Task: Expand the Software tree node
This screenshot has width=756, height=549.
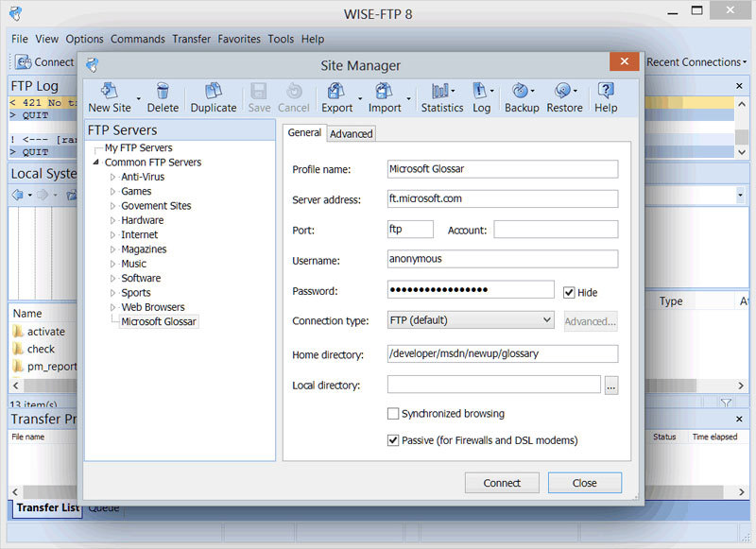Action: tap(112, 278)
